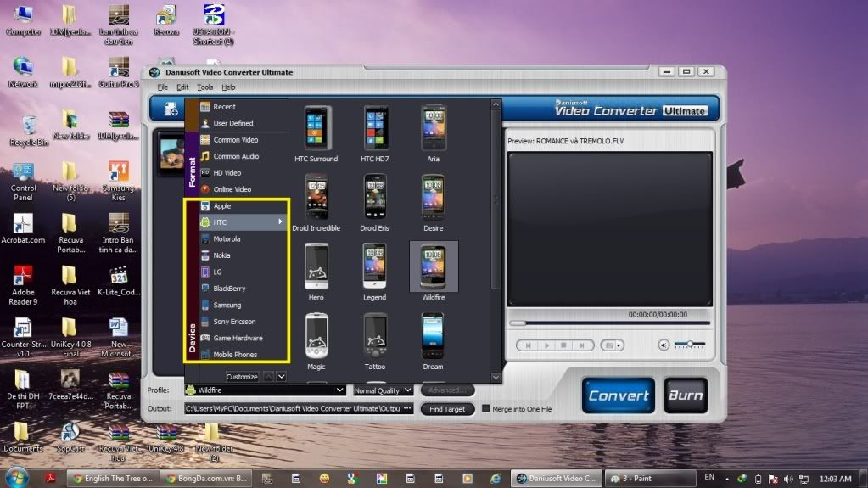Open the Profile dropdown showing Wildfire
The width and height of the screenshot is (868, 488).
pos(266,390)
